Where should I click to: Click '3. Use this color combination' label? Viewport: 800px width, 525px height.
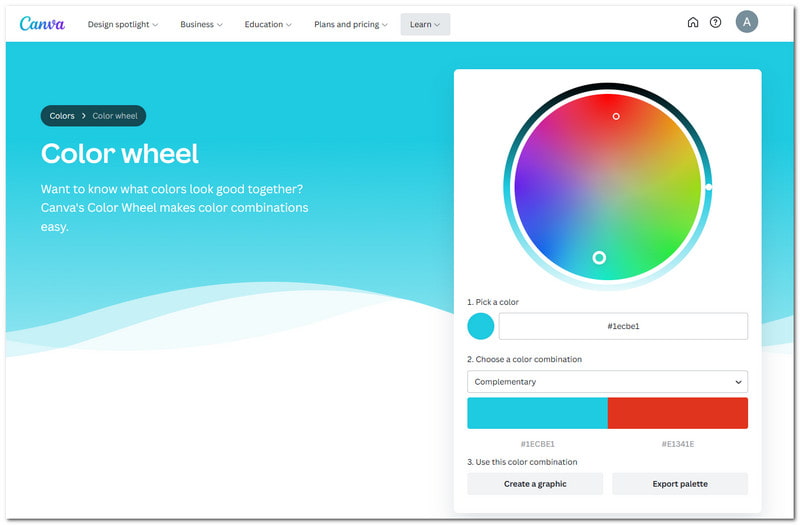[522, 462]
